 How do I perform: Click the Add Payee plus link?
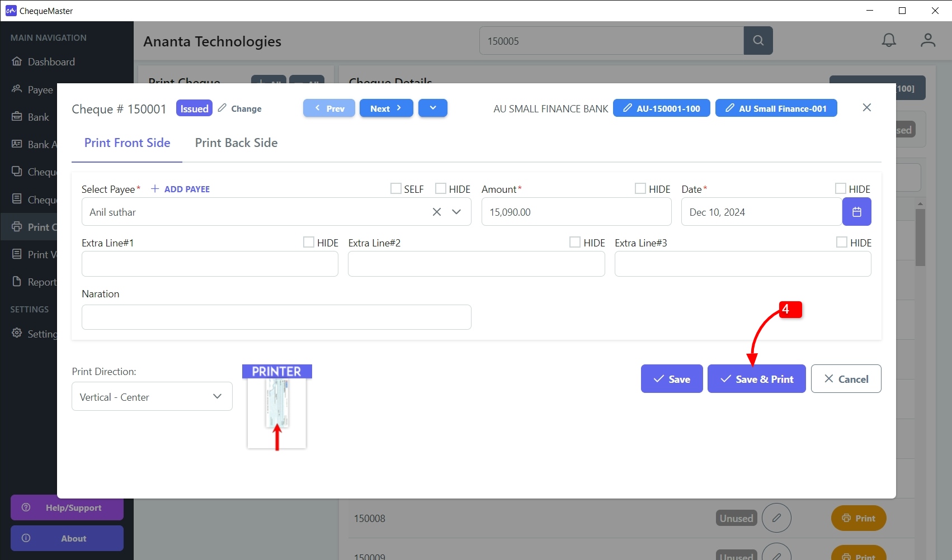pyautogui.click(x=180, y=189)
